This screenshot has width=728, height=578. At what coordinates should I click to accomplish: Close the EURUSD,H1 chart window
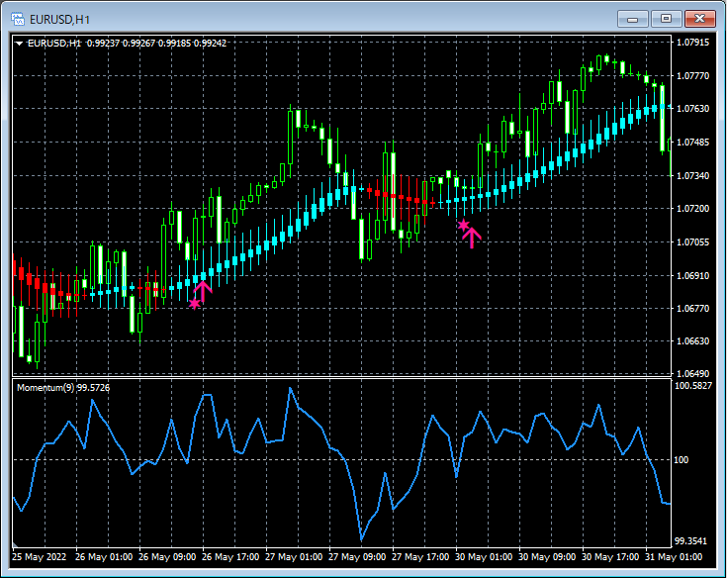(700, 19)
